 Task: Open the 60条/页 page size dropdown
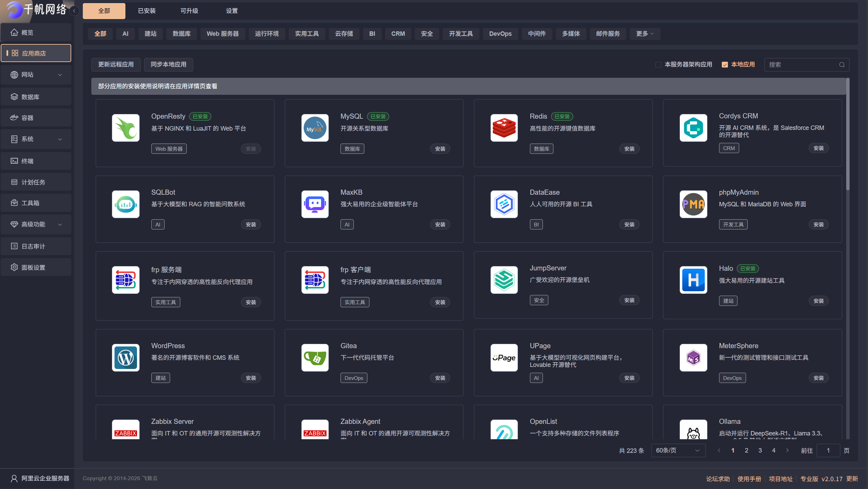pos(677,450)
